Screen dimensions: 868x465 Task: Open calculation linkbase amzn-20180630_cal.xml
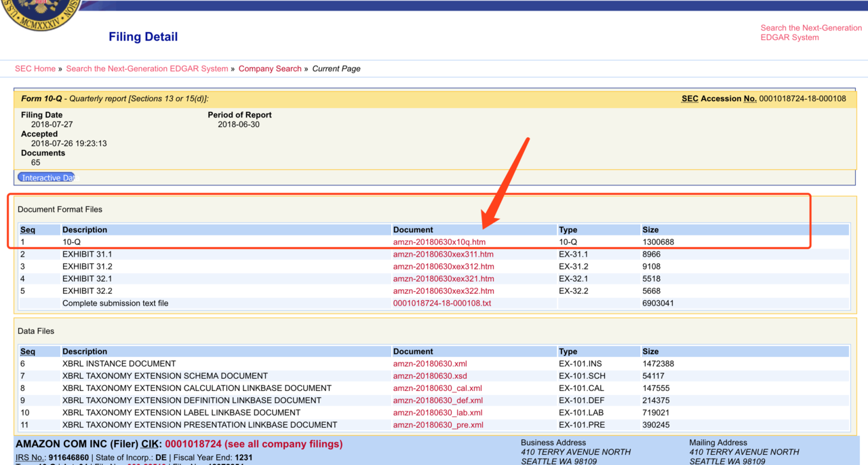(437, 388)
